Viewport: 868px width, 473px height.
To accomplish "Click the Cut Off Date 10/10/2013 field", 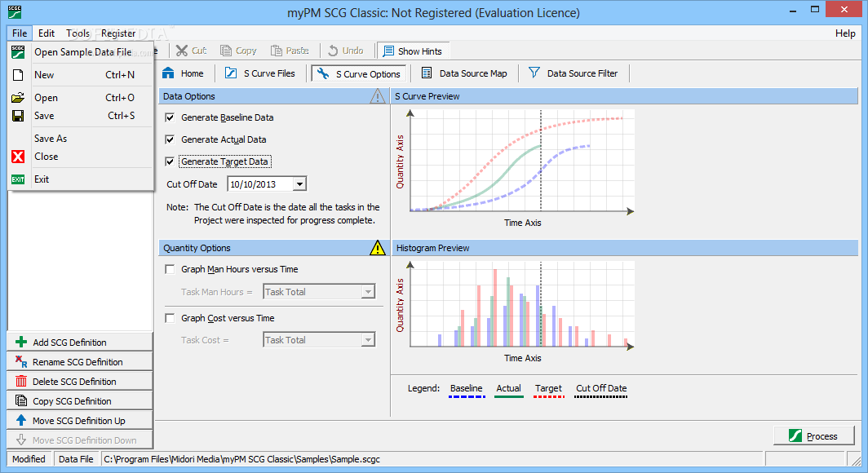I will [x=261, y=184].
